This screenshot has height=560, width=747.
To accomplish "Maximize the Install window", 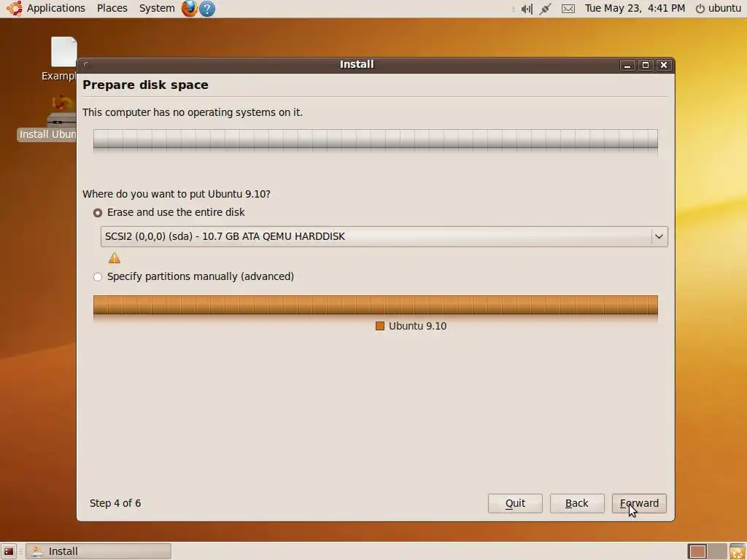I will 646,65.
